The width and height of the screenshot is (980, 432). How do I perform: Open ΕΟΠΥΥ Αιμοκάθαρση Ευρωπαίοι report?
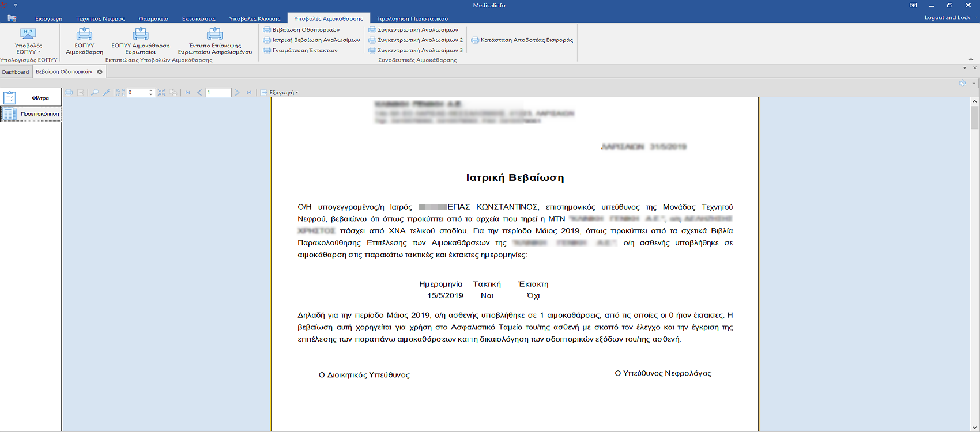tap(141, 41)
